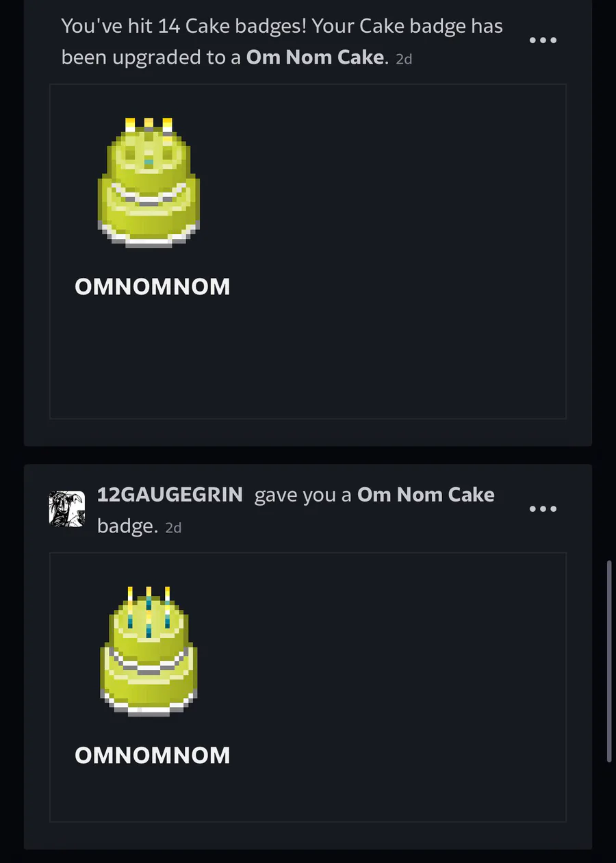Click the bold Om Nom Cake text beside 12GAUGEGRIN

click(x=426, y=494)
